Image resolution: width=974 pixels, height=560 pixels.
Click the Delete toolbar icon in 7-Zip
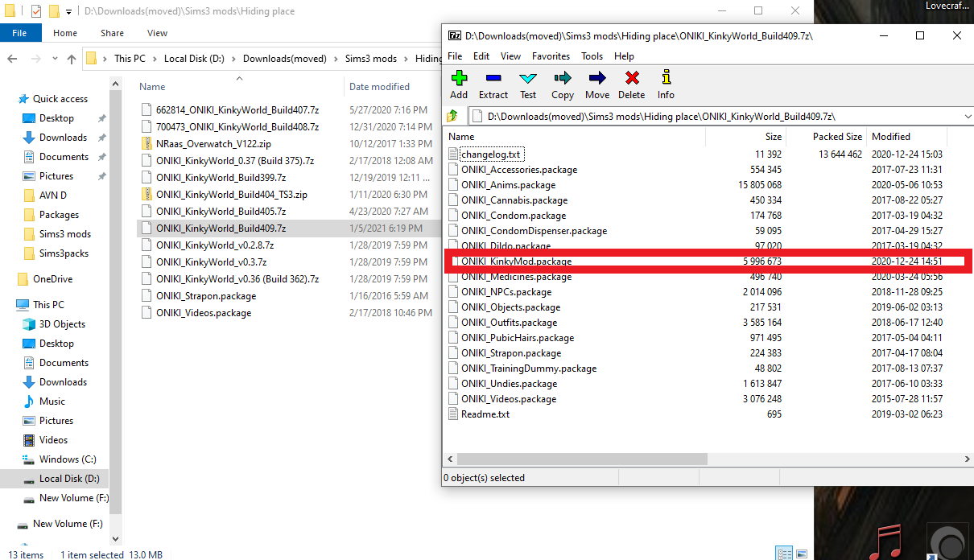[x=632, y=84]
